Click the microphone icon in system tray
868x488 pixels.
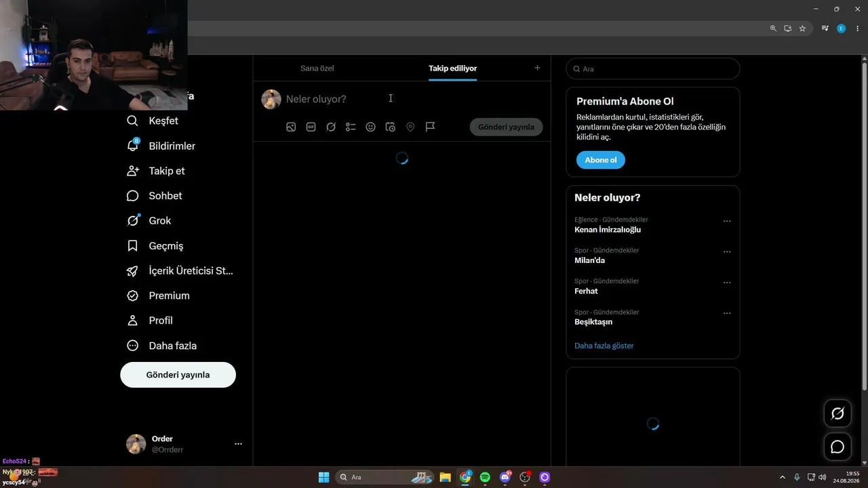[x=797, y=477]
